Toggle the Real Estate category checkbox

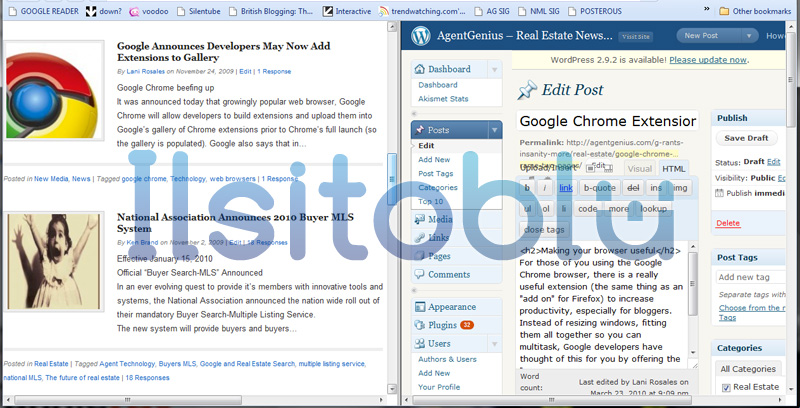click(x=726, y=388)
